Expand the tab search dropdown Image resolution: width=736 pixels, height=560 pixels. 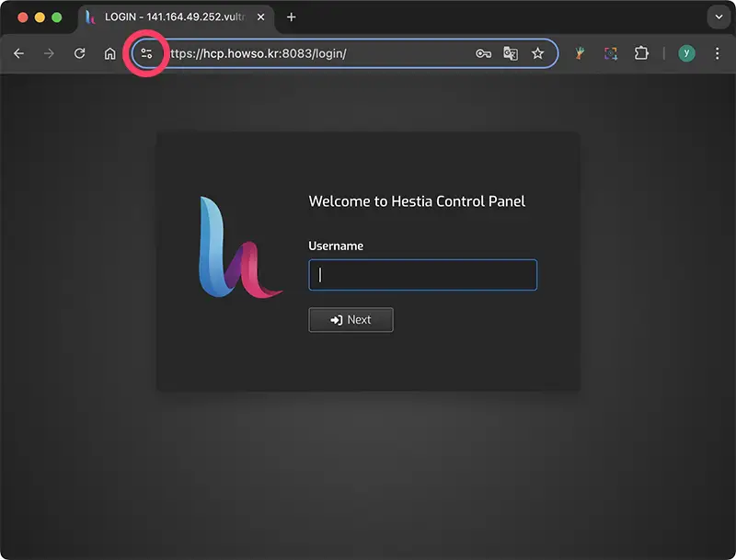[719, 17]
